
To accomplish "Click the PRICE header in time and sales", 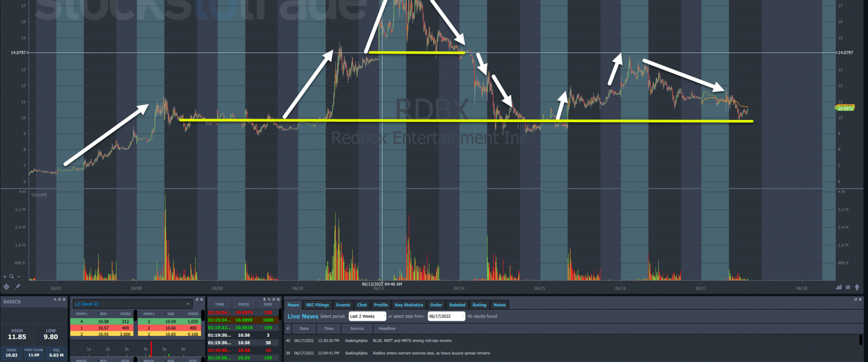I will tap(244, 305).
